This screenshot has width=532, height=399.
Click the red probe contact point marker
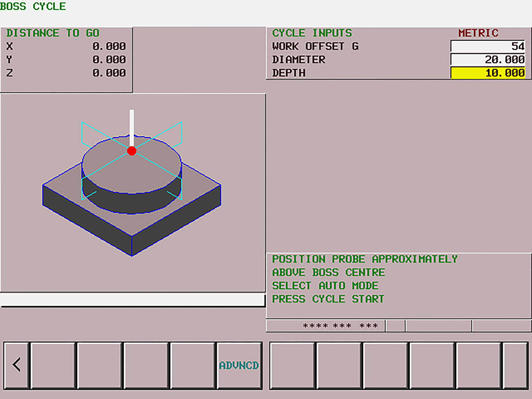coord(132,151)
